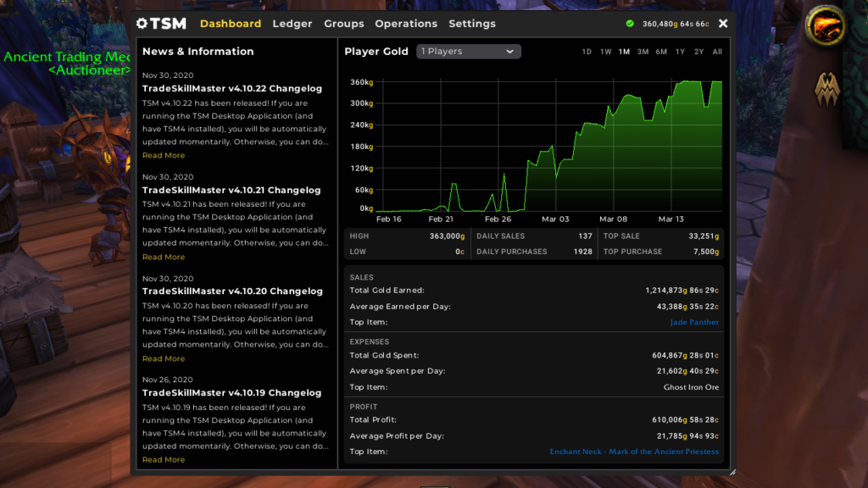Click TradeSkillMaster v4.10.20 Changelog headline
868x488 pixels.
click(x=232, y=291)
